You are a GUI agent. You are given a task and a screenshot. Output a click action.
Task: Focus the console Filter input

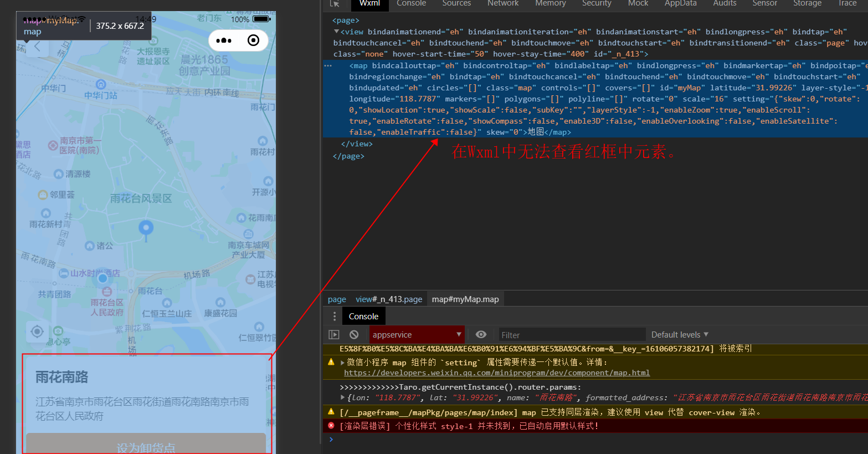pos(572,335)
